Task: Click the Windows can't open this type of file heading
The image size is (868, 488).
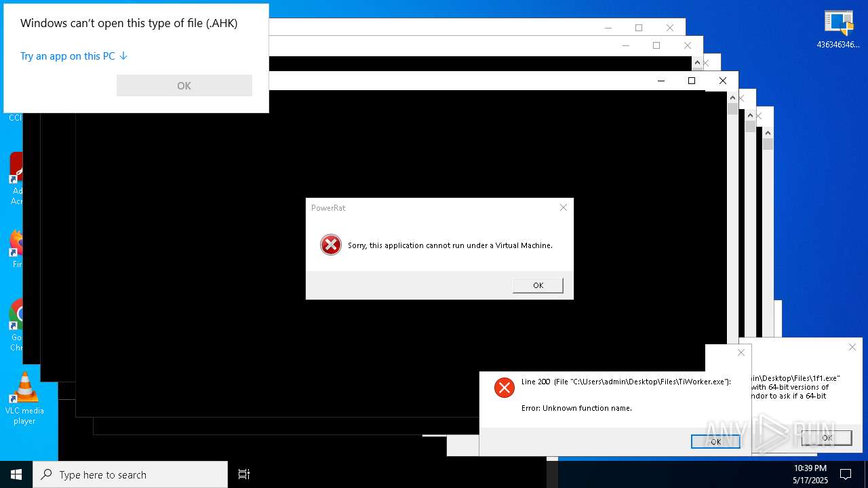Action: click(129, 23)
